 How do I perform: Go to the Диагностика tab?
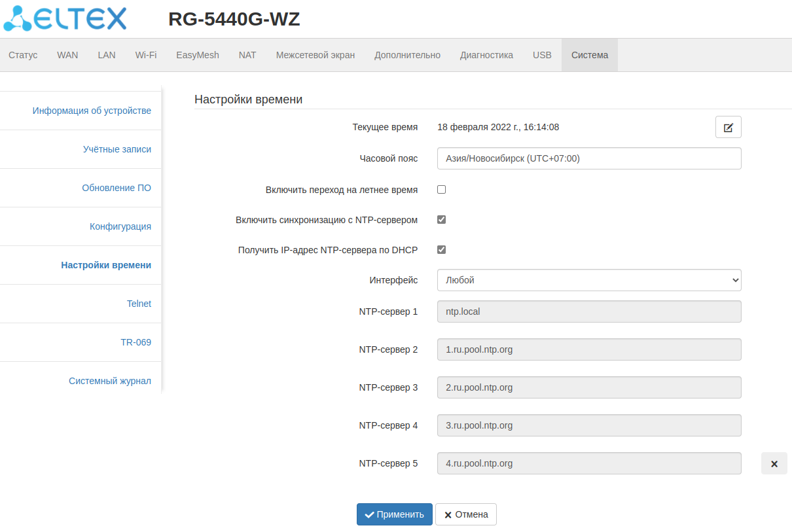[486, 55]
